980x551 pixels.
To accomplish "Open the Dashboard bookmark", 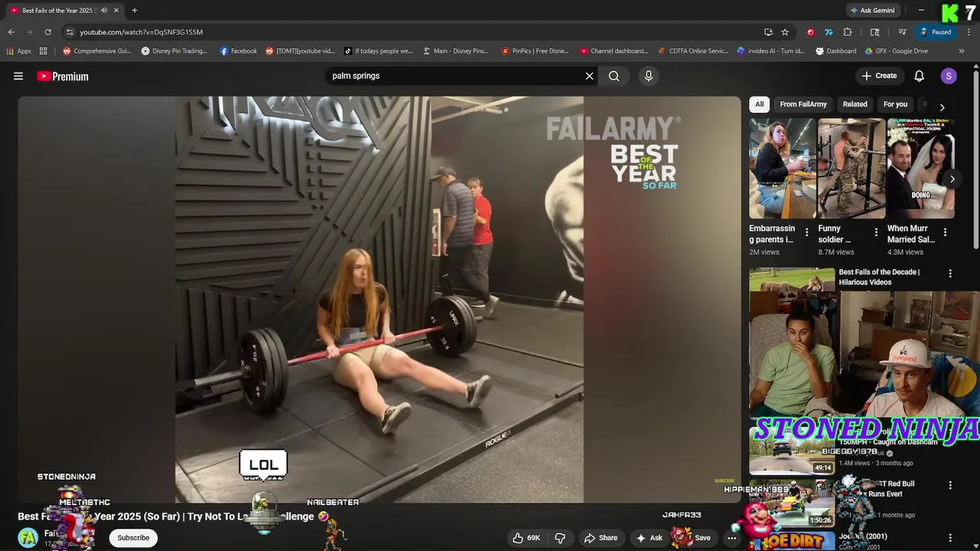I will click(x=835, y=51).
